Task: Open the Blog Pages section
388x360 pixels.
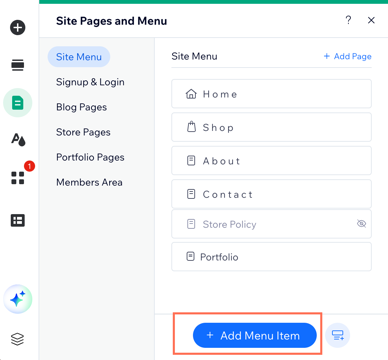Action: tap(81, 107)
